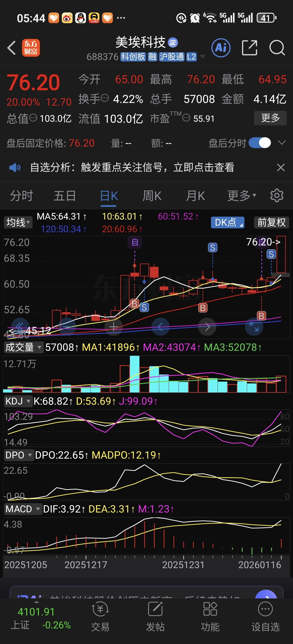Tap the K:68.82 KDJ value
The width and height of the screenshot is (293, 644).
point(53,401)
